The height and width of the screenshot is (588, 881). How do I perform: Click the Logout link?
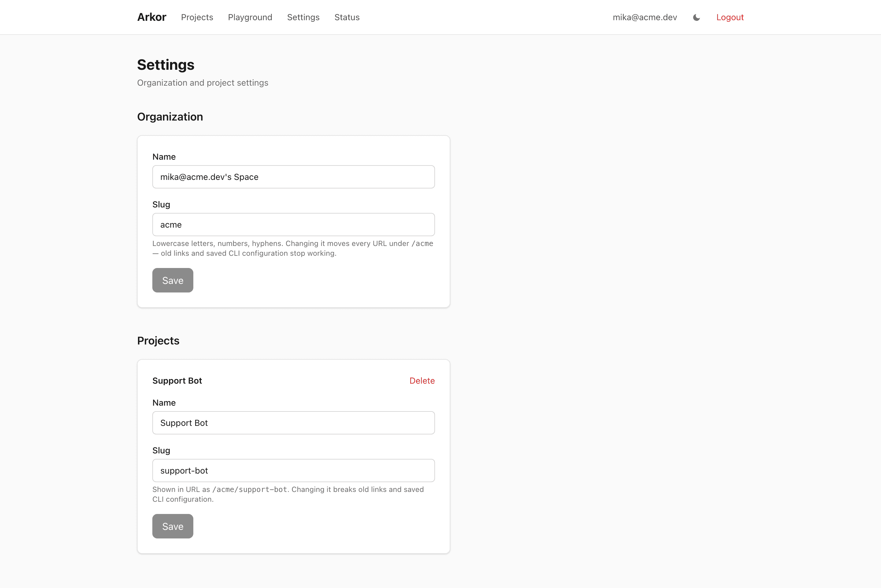(x=730, y=17)
